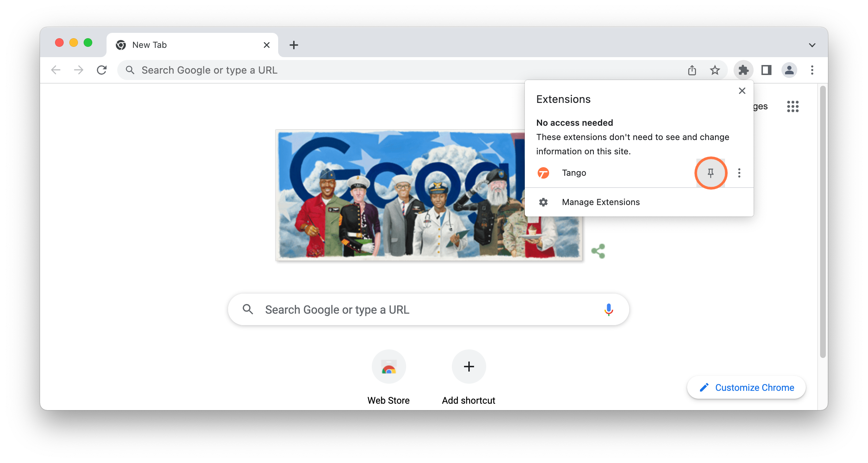This screenshot has width=868, height=463.
Task: Click the Manage Extensions gear icon
Action: click(543, 202)
